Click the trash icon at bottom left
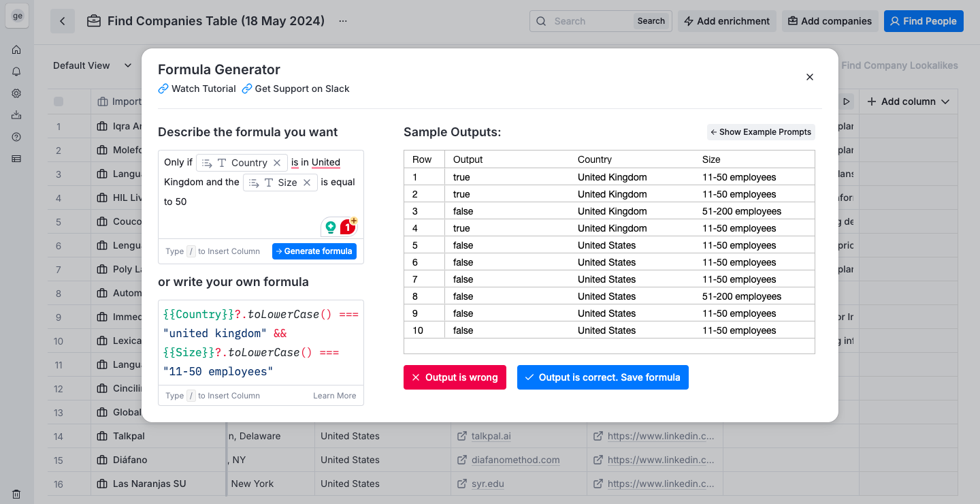The width and height of the screenshot is (980, 504). [x=16, y=494]
